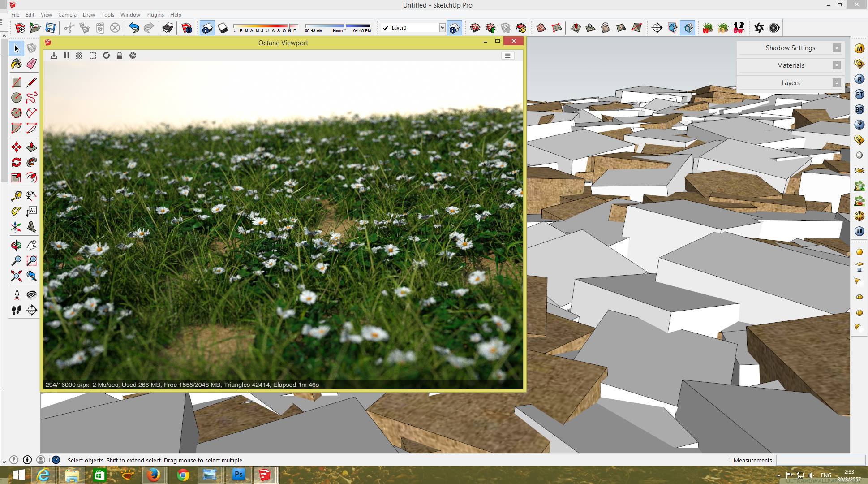Click the Zoom Extents tool

point(17,276)
